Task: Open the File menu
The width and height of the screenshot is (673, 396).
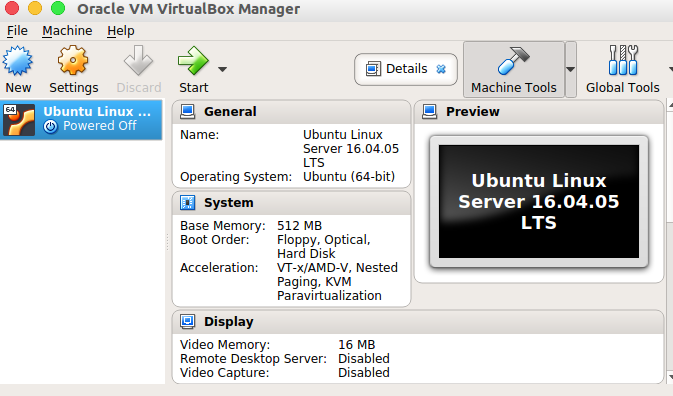Action: [x=17, y=31]
